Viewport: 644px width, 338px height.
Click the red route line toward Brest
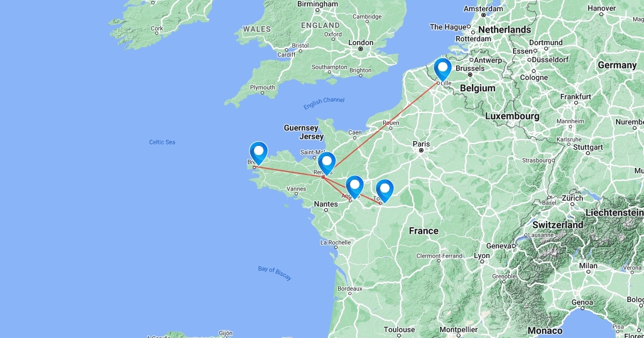pyautogui.click(x=289, y=172)
